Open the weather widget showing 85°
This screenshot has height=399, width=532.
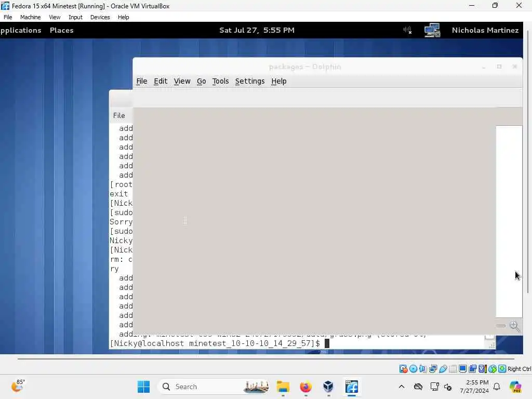(x=18, y=386)
